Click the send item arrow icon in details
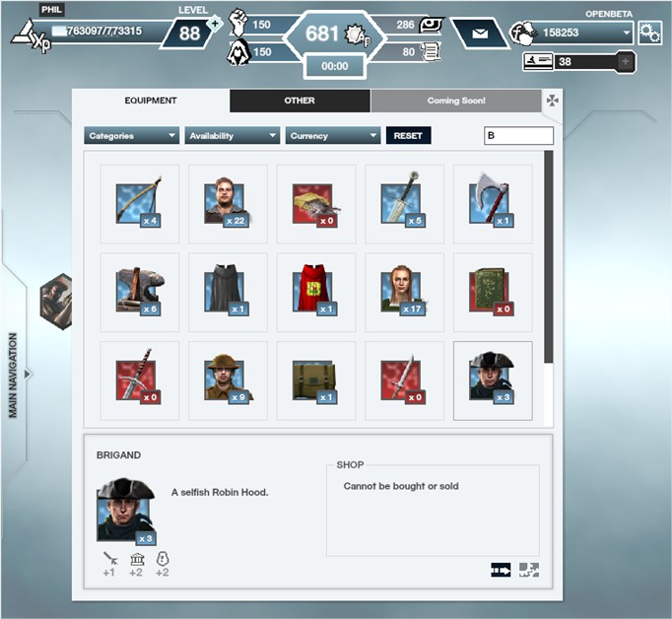Image resolution: width=672 pixels, height=619 pixels. (501, 571)
